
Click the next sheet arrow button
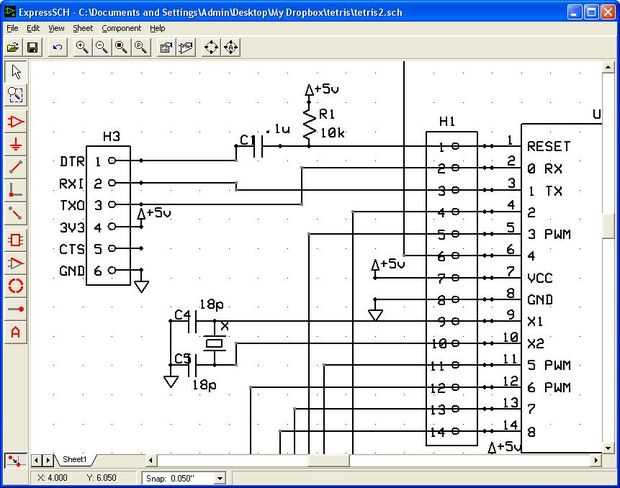(48, 460)
